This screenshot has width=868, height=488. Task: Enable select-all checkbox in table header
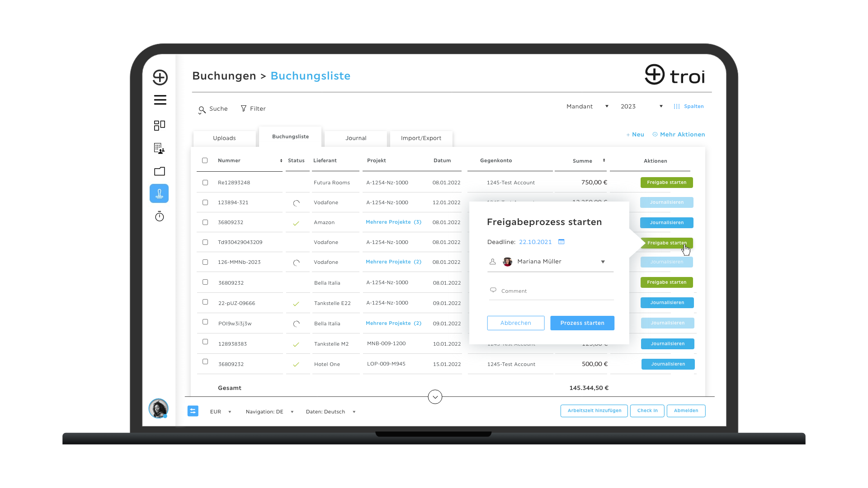[204, 160]
